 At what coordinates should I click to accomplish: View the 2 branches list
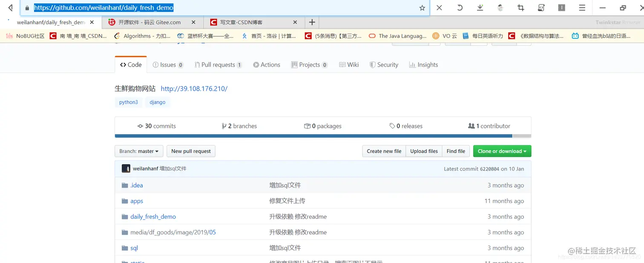(x=239, y=126)
